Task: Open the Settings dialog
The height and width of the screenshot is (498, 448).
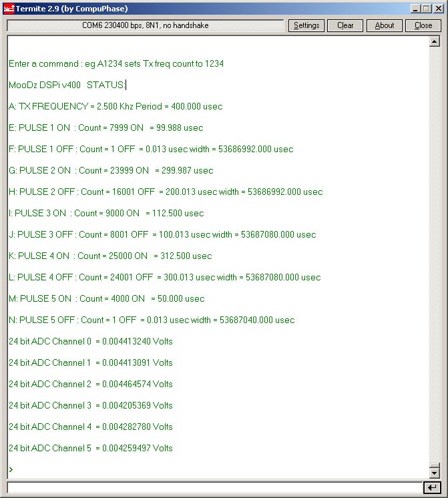Action: point(306,25)
